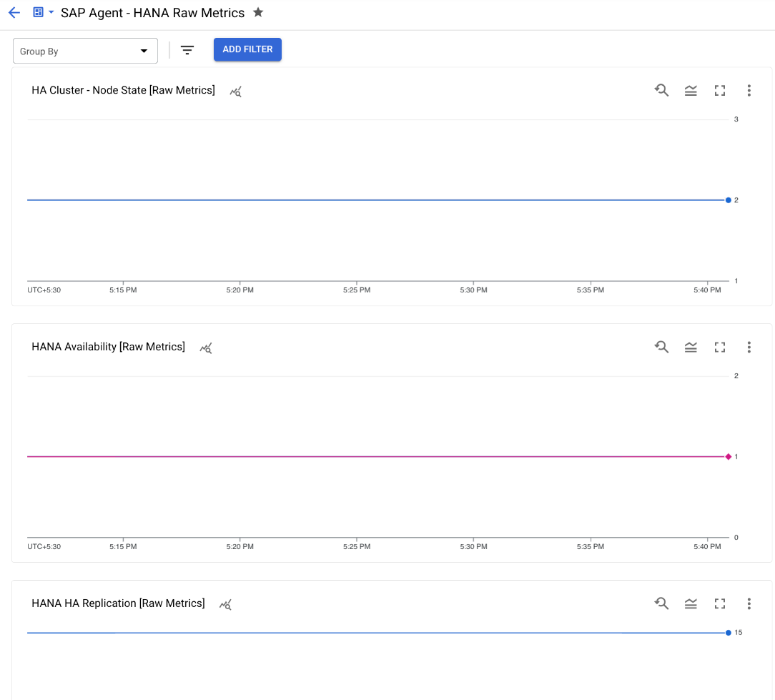The width and height of the screenshot is (775, 700).
Task: Click the magnifier icon on HANA HA Replication chart
Action: [661, 603]
